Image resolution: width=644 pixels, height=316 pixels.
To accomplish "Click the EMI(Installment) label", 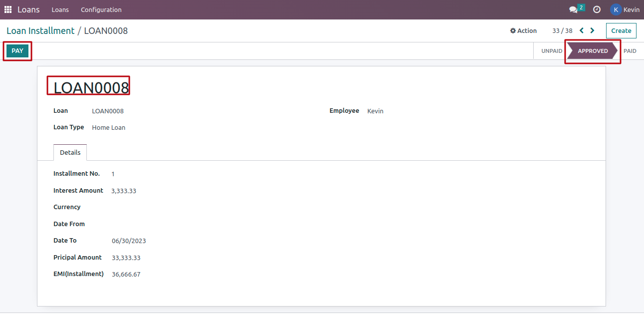I will pyautogui.click(x=78, y=274).
